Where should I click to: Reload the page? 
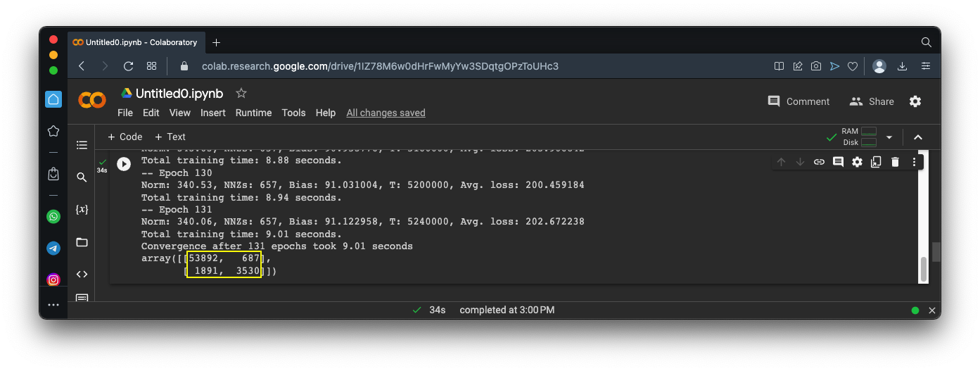(128, 66)
